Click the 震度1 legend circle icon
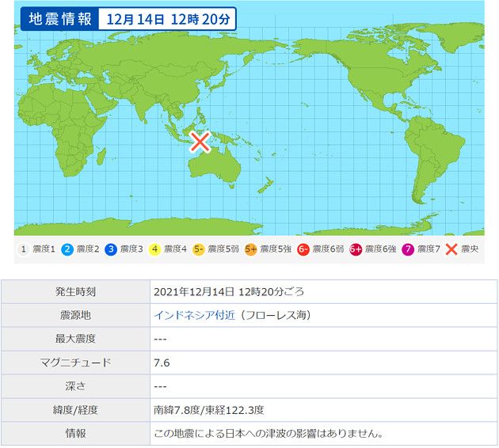The image size is (499, 448). coord(23,249)
